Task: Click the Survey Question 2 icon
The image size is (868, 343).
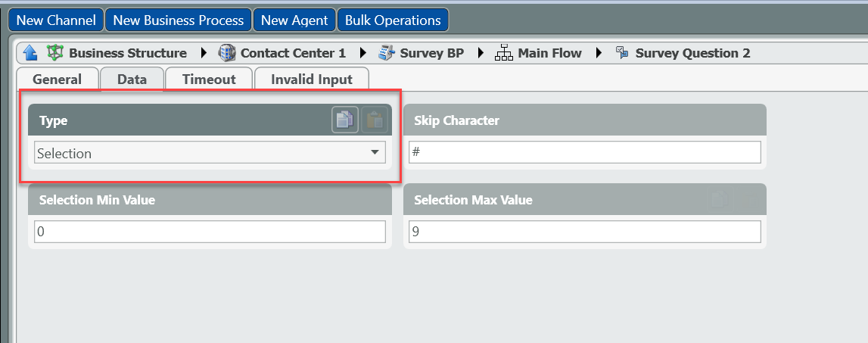Action: pyautogui.click(x=622, y=53)
